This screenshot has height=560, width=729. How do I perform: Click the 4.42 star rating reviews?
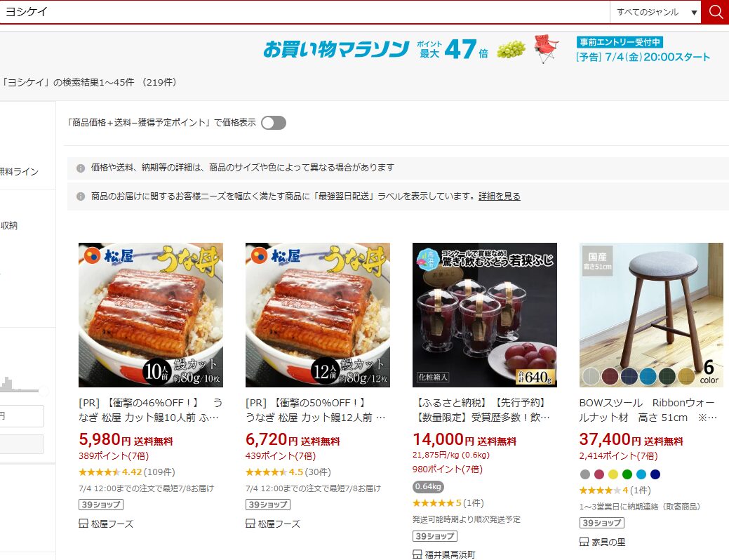pyautogui.click(x=126, y=472)
